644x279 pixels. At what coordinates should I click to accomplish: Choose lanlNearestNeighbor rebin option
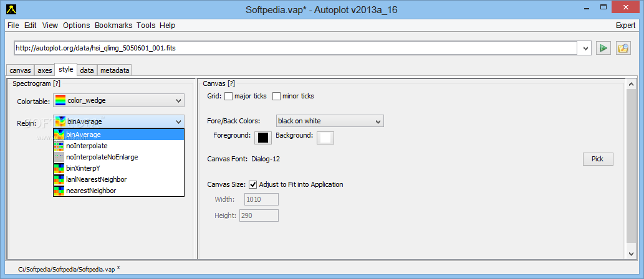click(x=118, y=179)
